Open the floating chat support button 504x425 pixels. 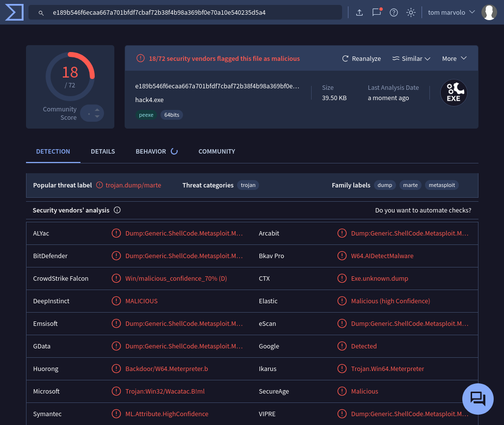tap(477, 399)
